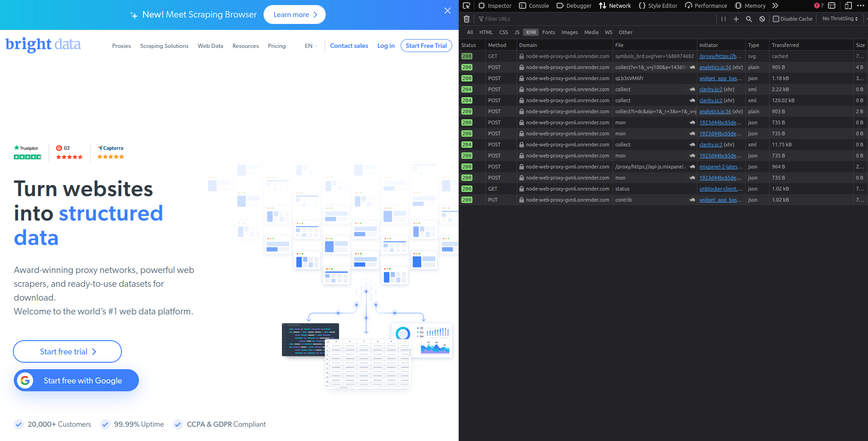Open the Scraping Solutions menu

pos(164,46)
